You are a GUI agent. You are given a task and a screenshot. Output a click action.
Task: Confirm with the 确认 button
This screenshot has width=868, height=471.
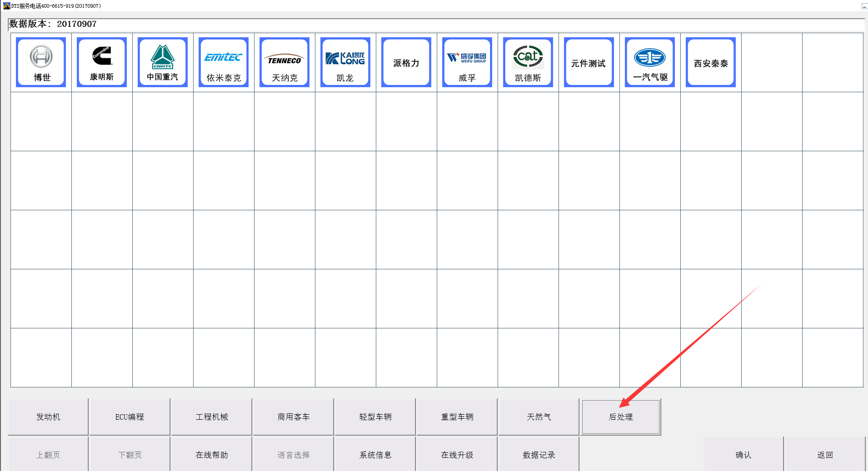click(x=743, y=454)
